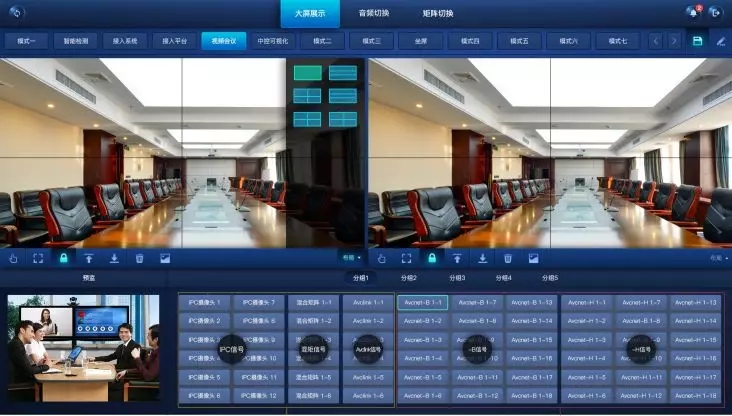The width and height of the screenshot is (732, 416).
Task: Switch to the 矩阵切换 tab
Action: tap(437, 13)
